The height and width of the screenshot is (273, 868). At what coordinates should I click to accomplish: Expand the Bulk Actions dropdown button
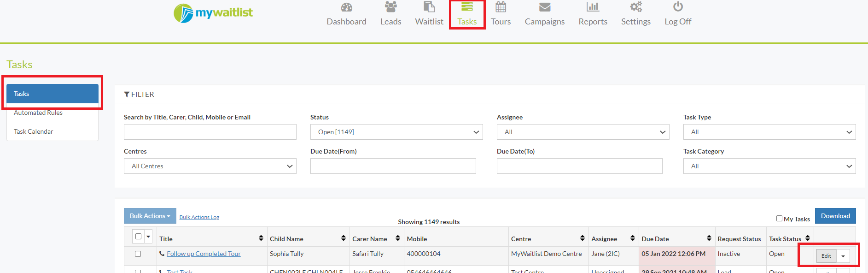click(x=150, y=216)
